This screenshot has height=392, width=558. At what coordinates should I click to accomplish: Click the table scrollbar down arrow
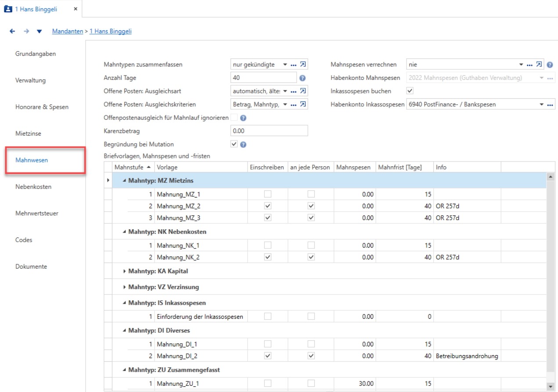point(551,386)
